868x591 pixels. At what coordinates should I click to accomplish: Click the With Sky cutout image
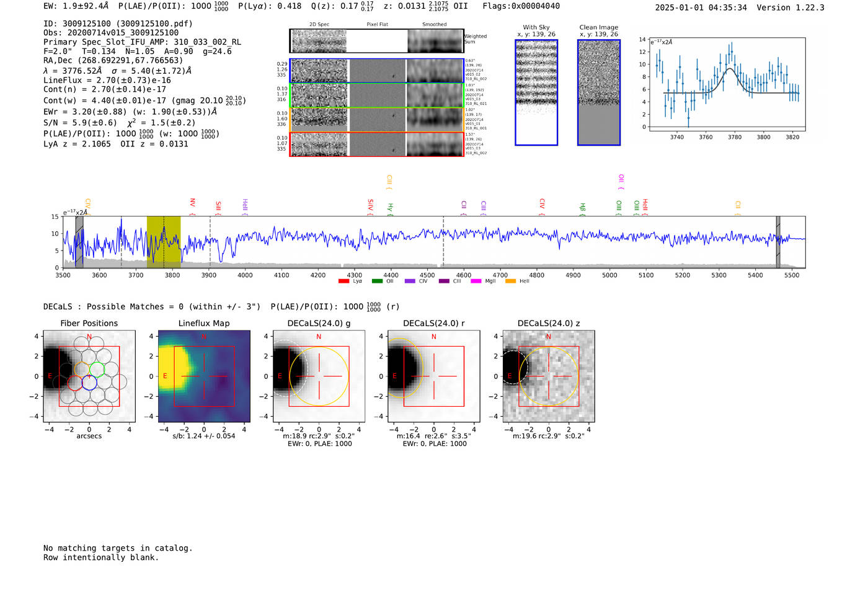click(x=536, y=92)
